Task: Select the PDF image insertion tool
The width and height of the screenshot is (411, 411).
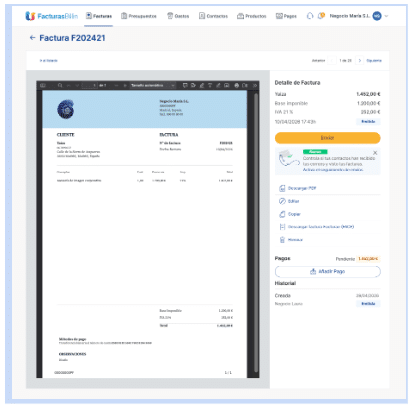Action: tap(227, 85)
